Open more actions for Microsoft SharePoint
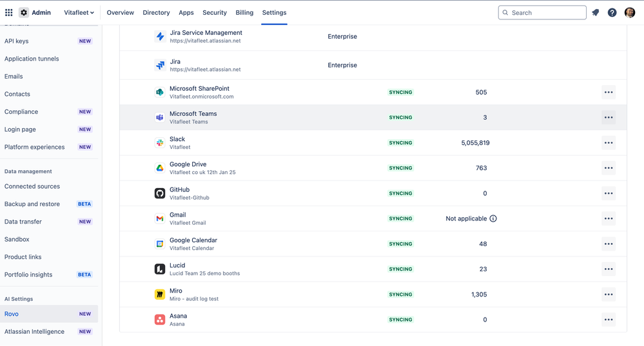 [x=609, y=92]
